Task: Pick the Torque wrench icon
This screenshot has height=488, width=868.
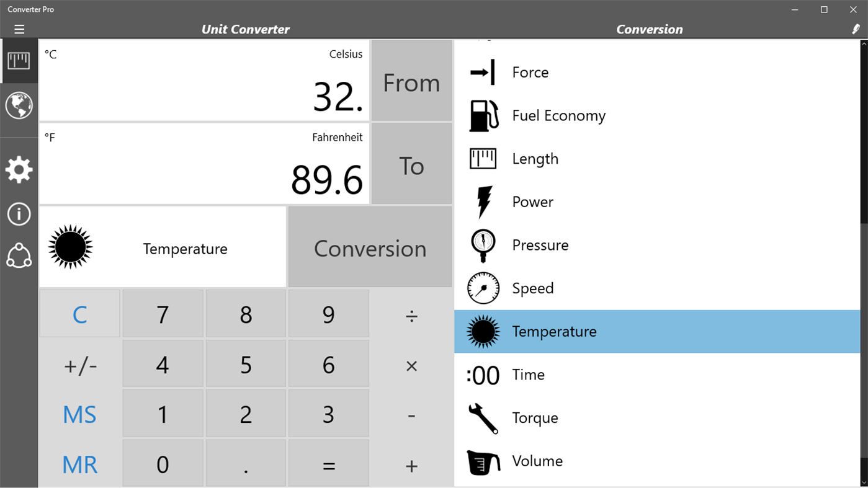Action: click(483, 418)
